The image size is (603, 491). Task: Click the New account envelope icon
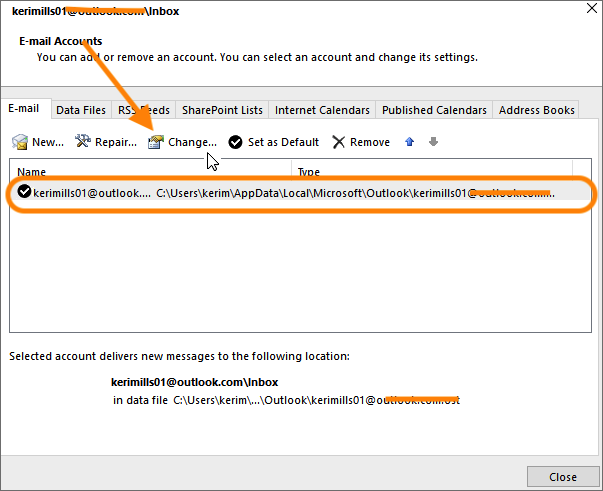pyautogui.click(x=20, y=142)
